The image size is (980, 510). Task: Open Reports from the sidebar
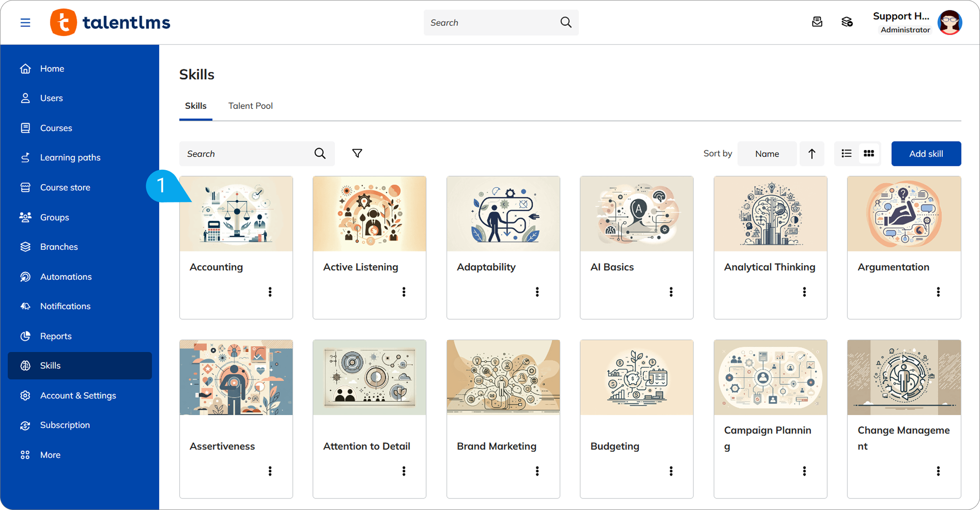click(56, 336)
